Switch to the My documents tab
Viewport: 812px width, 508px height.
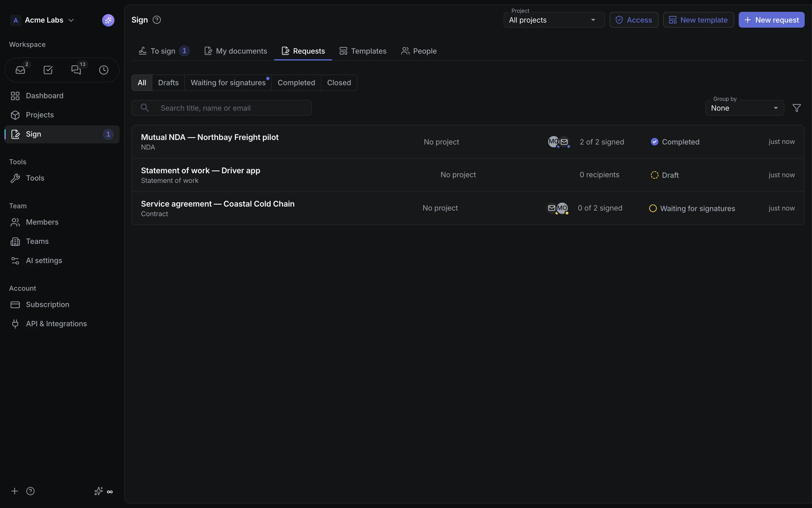235,51
